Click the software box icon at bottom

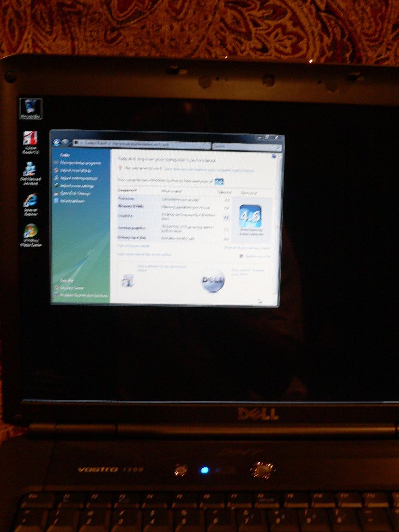pos(127,281)
